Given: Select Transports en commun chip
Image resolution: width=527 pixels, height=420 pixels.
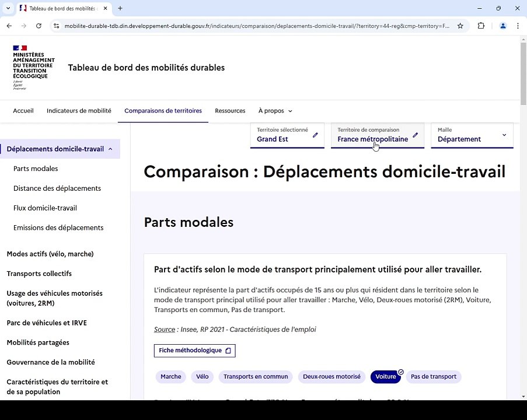Looking at the screenshot, I should [x=256, y=377].
